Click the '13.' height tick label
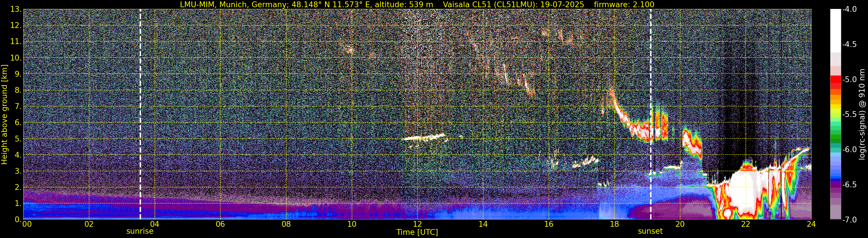This screenshot has width=868, height=238. click(16, 10)
